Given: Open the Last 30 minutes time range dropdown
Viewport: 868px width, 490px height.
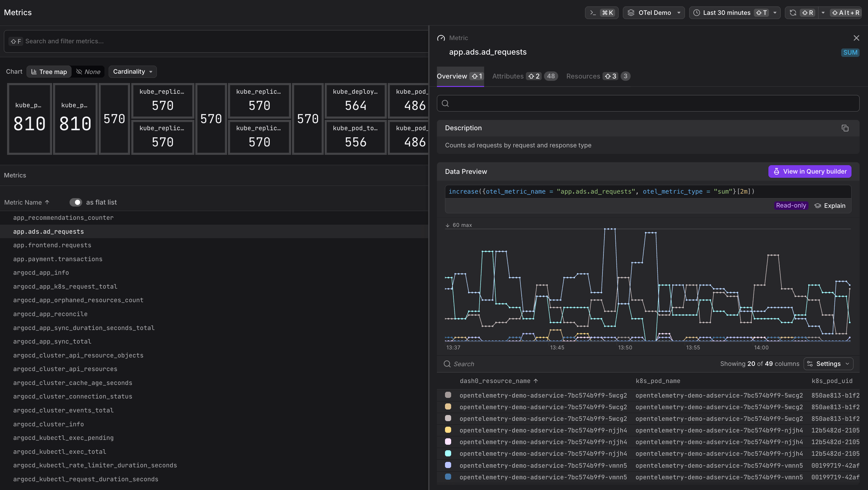Looking at the screenshot, I should pos(734,13).
